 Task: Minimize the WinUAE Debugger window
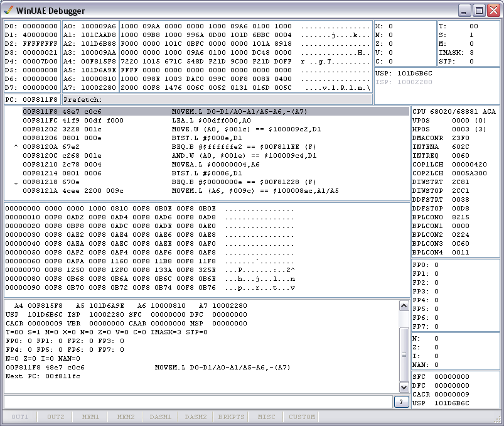(464, 10)
